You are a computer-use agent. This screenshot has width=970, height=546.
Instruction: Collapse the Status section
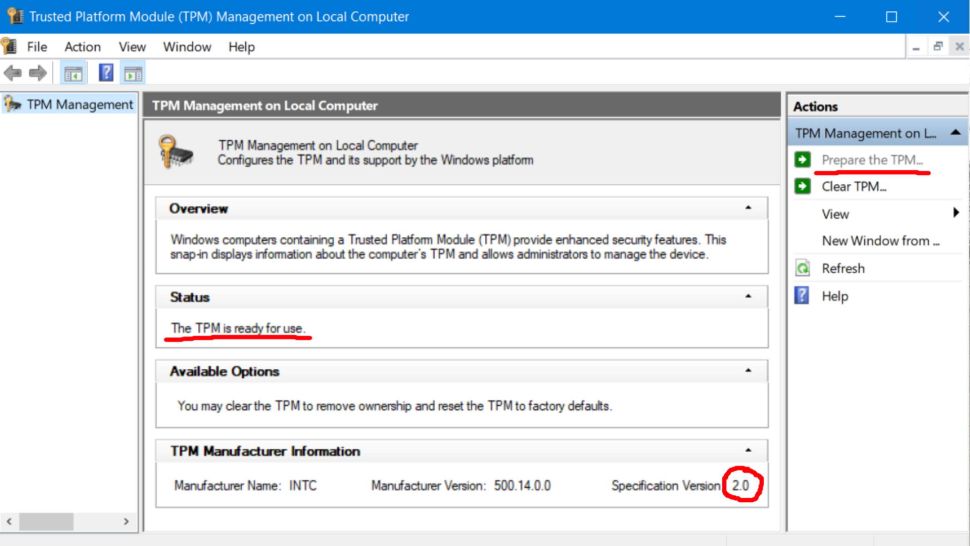point(749,297)
